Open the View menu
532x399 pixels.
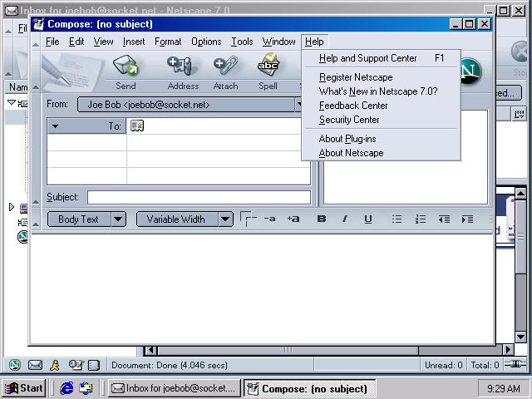(x=103, y=42)
